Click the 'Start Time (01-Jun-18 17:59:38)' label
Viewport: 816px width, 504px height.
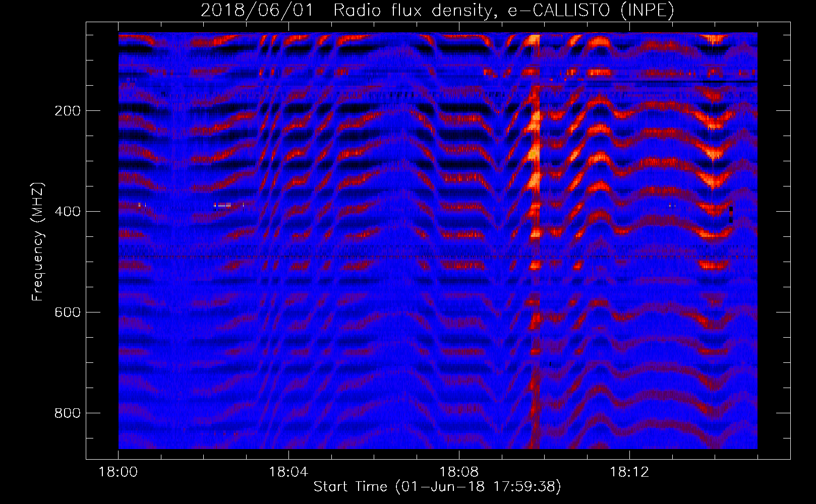[x=437, y=487]
